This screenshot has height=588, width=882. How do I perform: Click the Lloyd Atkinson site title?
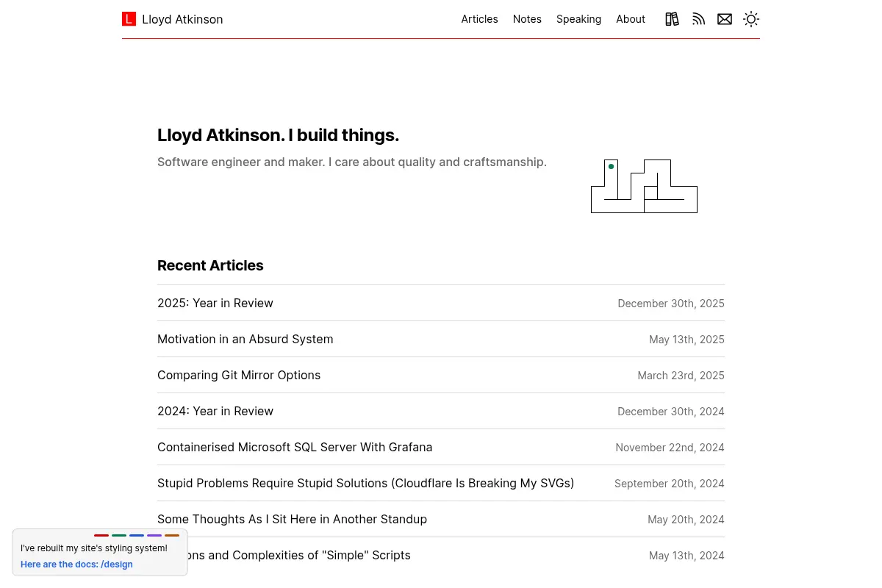pyautogui.click(x=182, y=19)
